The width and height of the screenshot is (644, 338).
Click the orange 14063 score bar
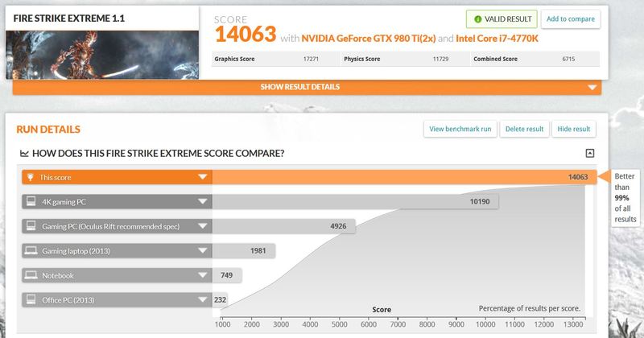click(405, 177)
